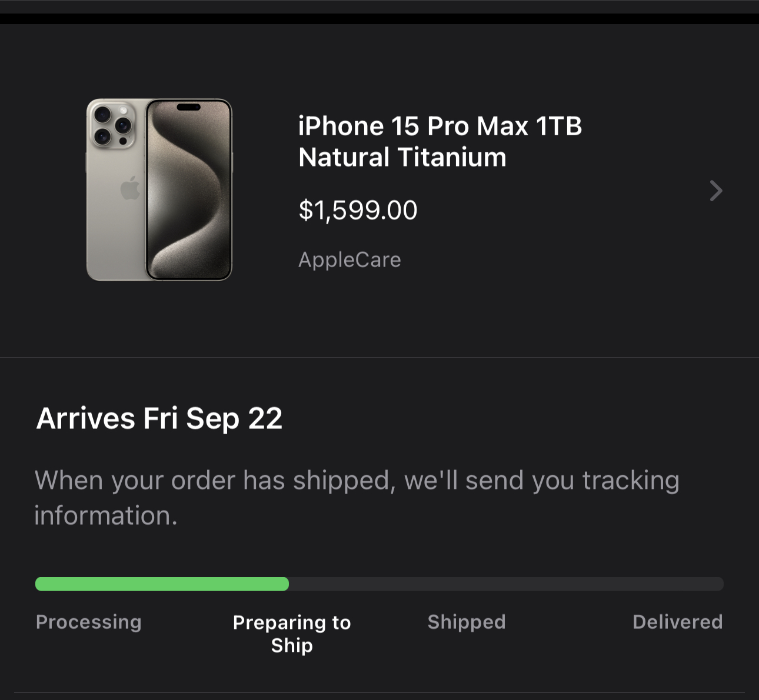Select the Processing status step

[x=89, y=622]
